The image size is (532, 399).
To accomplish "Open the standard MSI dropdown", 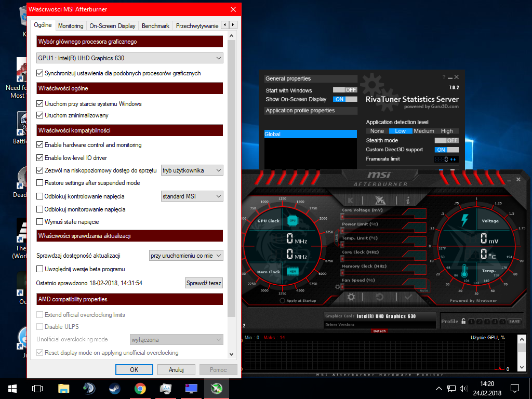I will click(x=192, y=196).
